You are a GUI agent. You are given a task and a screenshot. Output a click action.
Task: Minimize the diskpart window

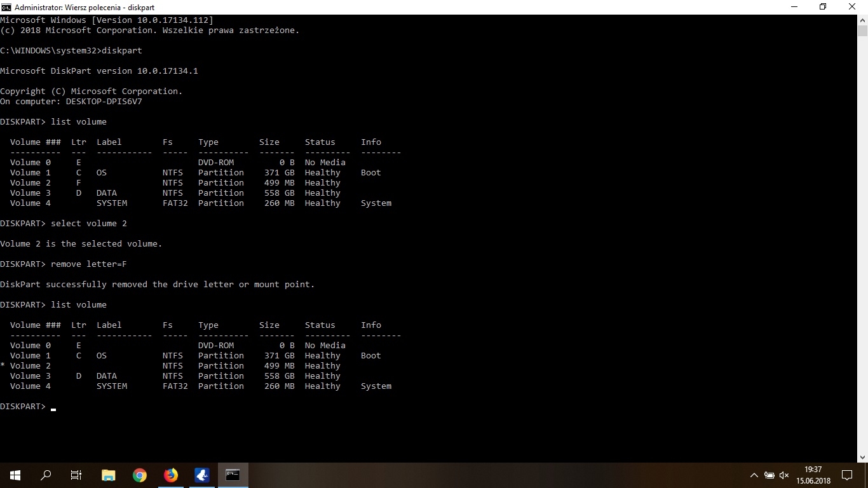click(x=794, y=7)
